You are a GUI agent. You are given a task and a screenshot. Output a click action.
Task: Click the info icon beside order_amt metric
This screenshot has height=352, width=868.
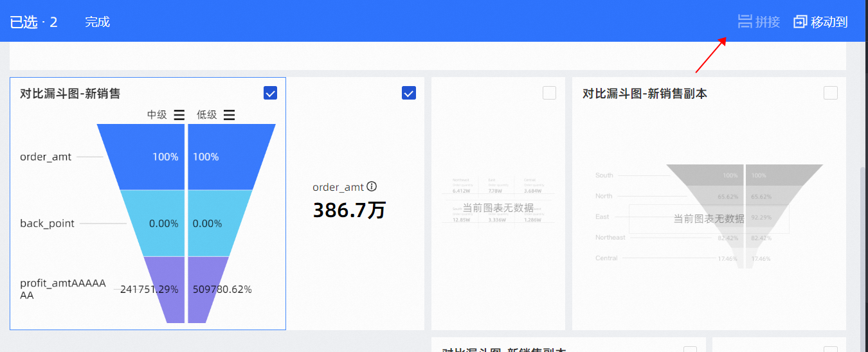[x=372, y=187]
